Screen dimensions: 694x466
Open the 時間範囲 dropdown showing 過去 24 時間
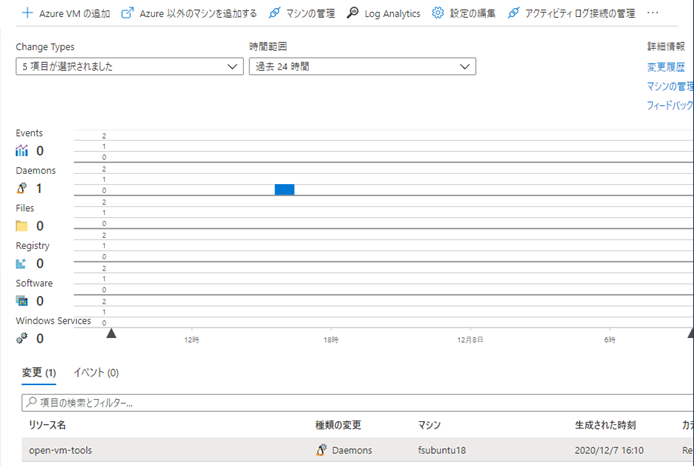click(x=362, y=66)
